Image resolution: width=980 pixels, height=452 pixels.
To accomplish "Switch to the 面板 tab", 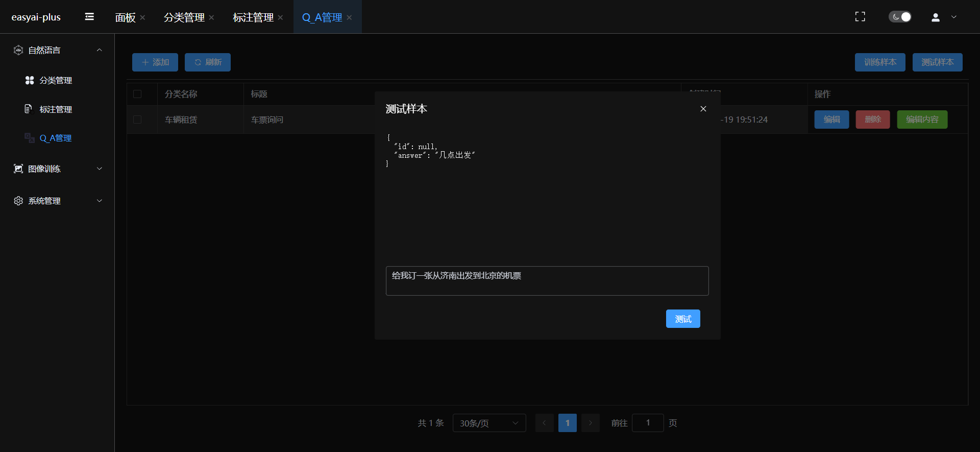I will click(x=126, y=17).
